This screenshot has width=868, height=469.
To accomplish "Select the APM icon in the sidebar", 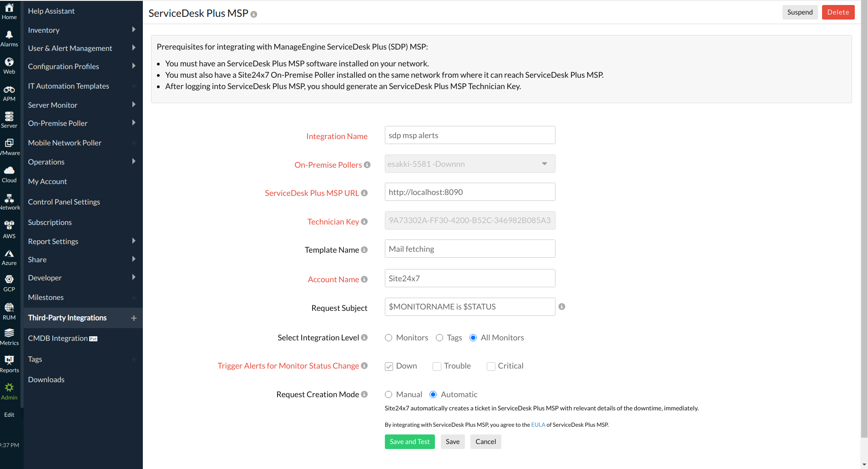I will coord(10,92).
